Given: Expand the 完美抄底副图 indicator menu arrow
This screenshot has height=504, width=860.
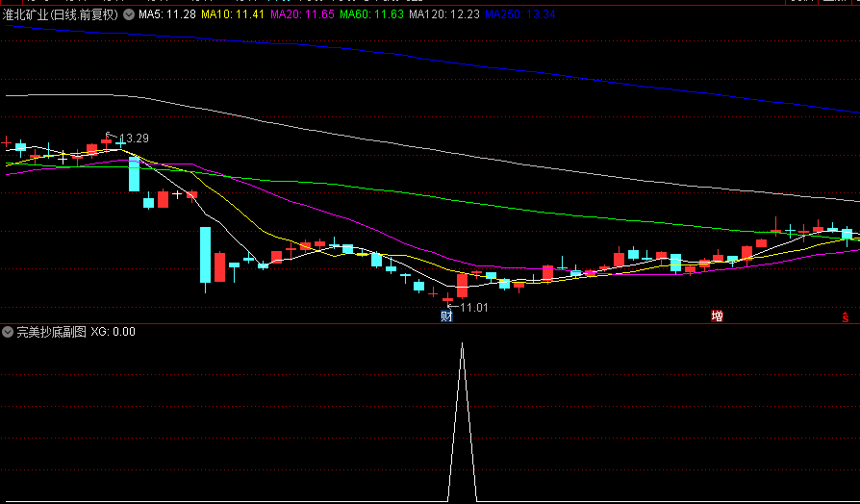Looking at the screenshot, I should [x=9, y=332].
